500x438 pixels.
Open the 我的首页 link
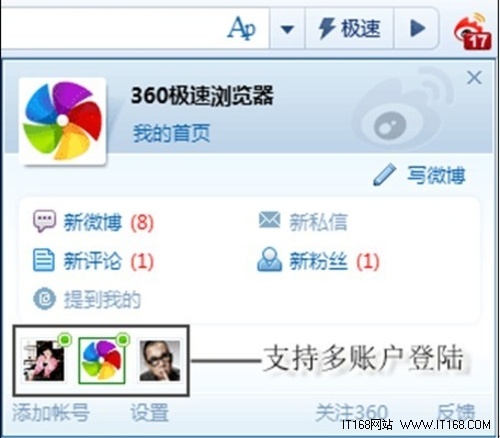[x=172, y=133]
